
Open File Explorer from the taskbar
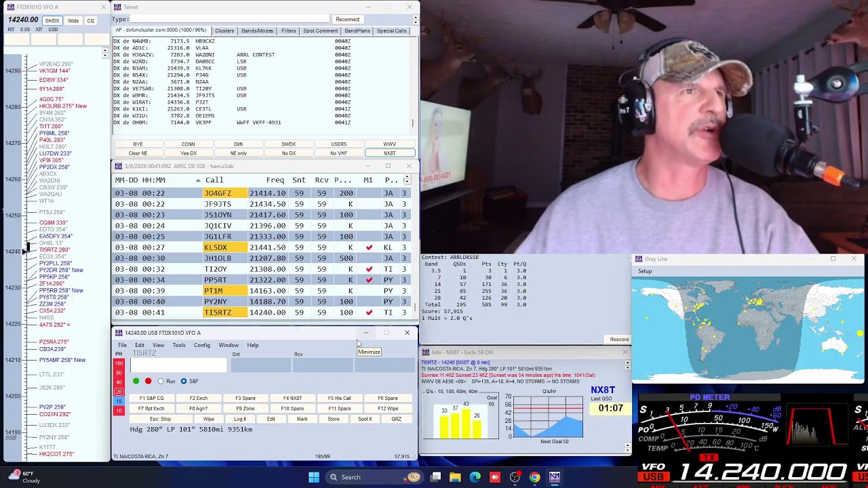coord(455,477)
